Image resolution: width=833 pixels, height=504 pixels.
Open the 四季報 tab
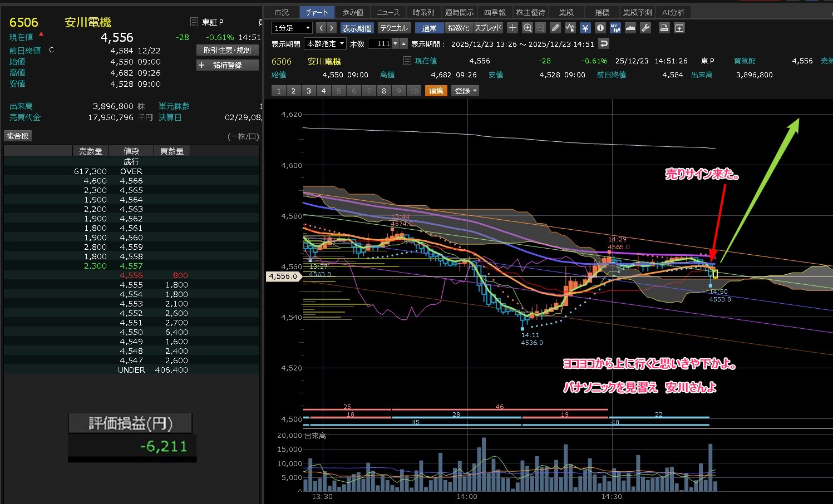coord(495,12)
